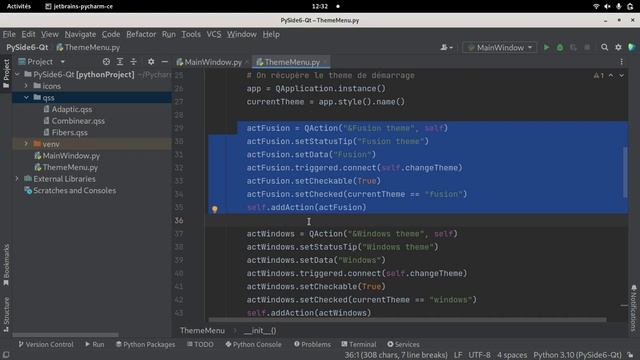
Task: Open the Python Console
Action: [x=253, y=344]
